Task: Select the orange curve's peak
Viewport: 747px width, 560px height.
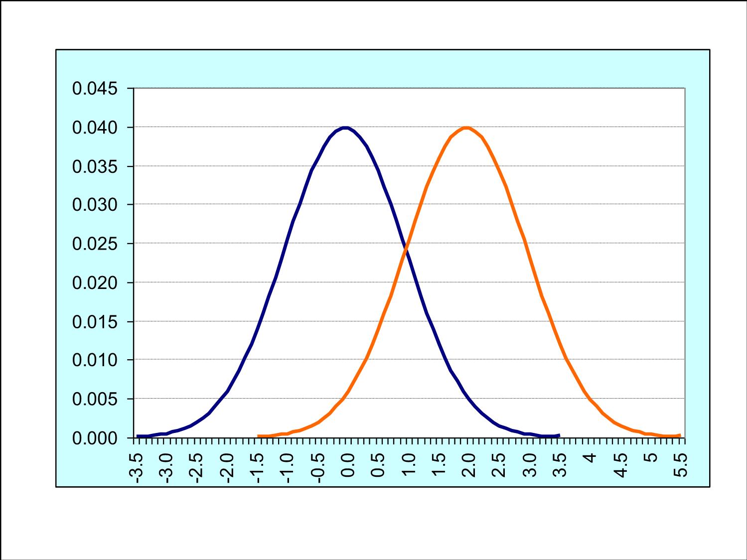Action: coord(466,128)
